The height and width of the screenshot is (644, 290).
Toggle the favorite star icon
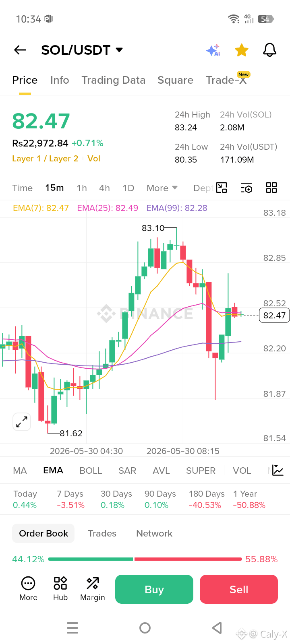242,50
